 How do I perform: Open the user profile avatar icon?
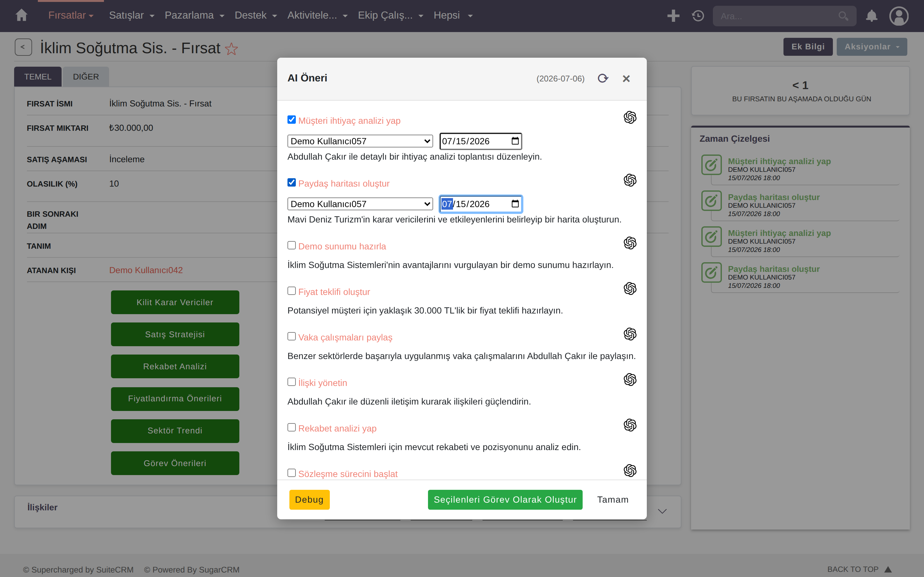click(x=899, y=16)
